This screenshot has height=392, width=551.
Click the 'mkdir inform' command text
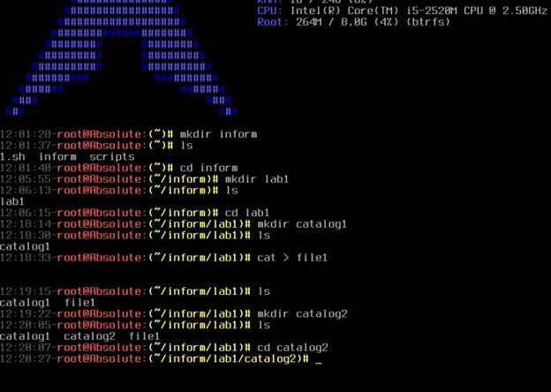coord(218,134)
